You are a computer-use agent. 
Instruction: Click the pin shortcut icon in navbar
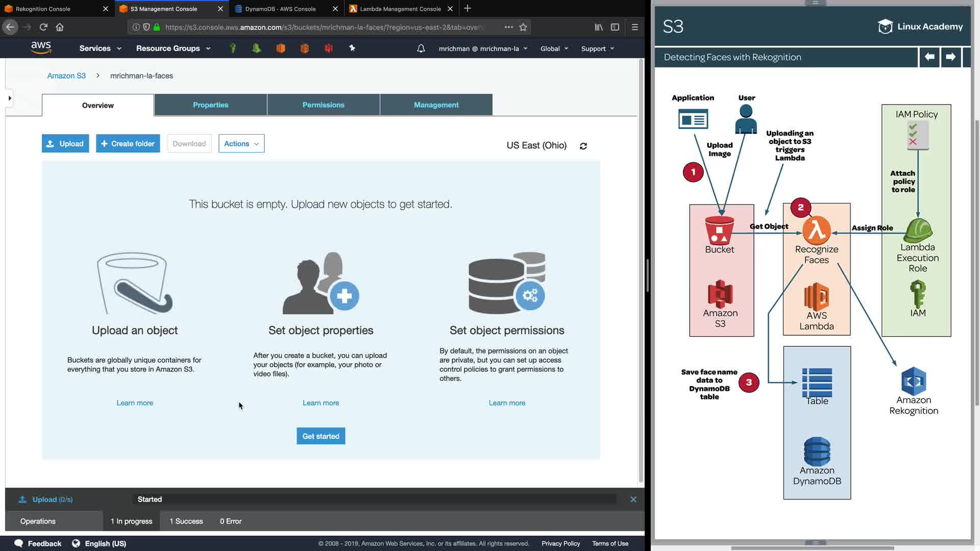[352, 48]
